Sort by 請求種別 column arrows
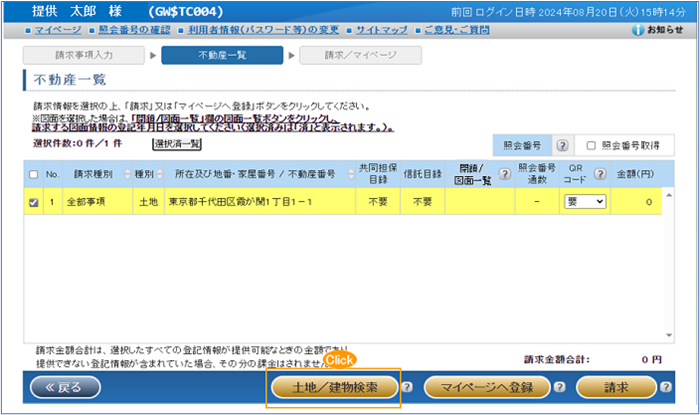This screenshot has width=700, height=415. pos(127,174)
